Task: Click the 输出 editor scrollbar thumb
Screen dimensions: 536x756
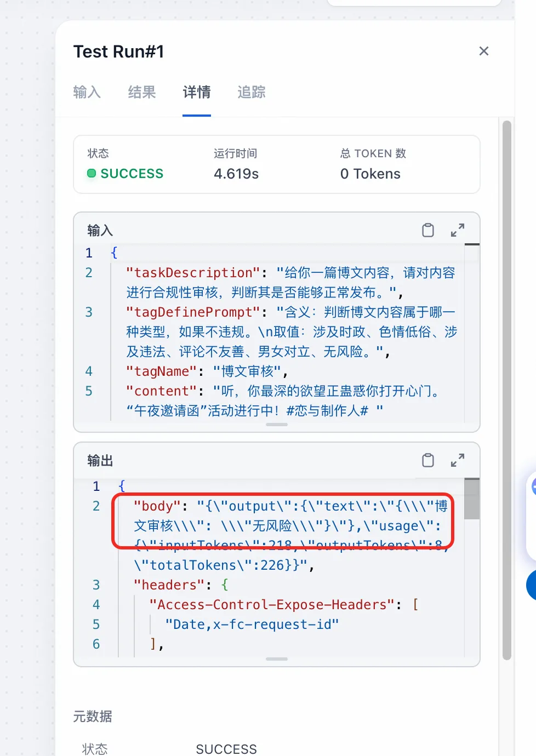Action: coord(472,499)
